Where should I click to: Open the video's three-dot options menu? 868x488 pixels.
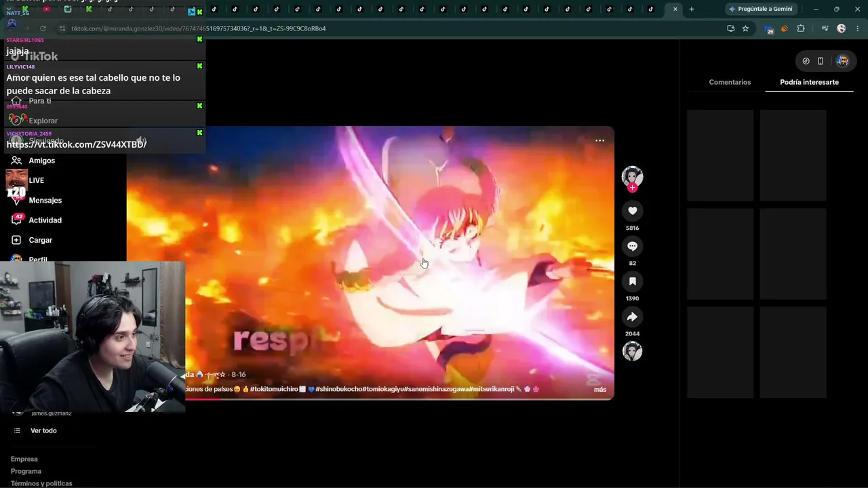click(x=599, y=140)
